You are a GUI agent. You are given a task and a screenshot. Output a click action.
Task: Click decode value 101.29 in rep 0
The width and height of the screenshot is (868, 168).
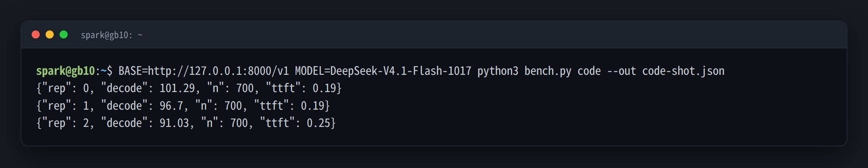click(177, 88)
